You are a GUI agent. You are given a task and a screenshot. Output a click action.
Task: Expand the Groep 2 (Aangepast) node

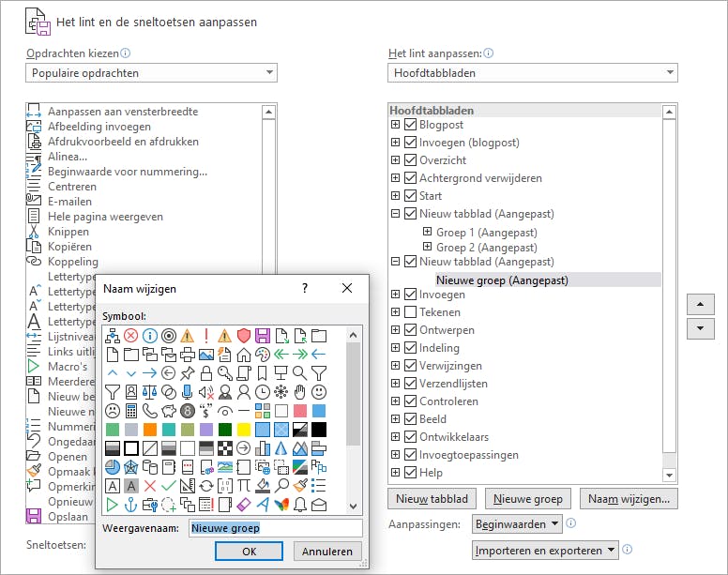pos(427,247)
